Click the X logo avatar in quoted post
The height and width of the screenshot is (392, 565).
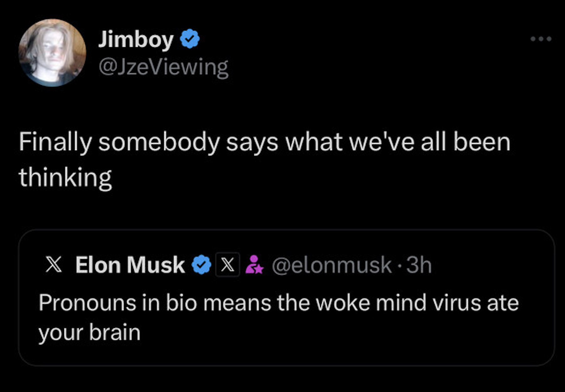[x=54, y=264]
